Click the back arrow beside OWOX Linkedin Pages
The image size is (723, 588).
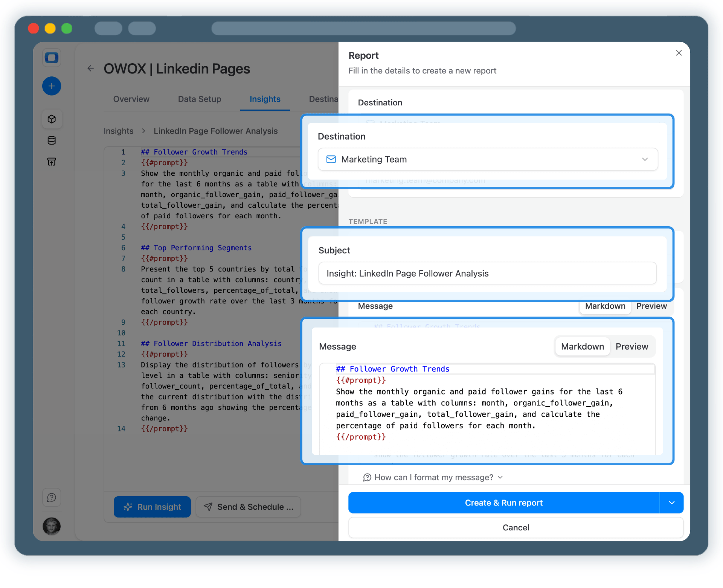[90, 69]
